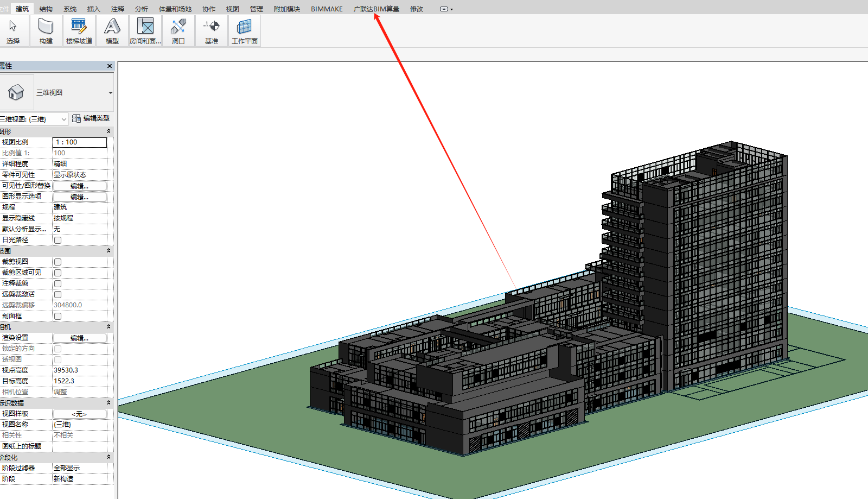868x499 pixels.
Task: Close the properties panel
Action: click(110, 66)
